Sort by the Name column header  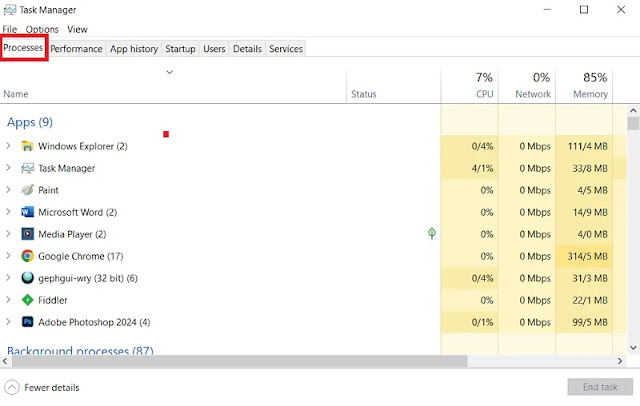point(16,94)
